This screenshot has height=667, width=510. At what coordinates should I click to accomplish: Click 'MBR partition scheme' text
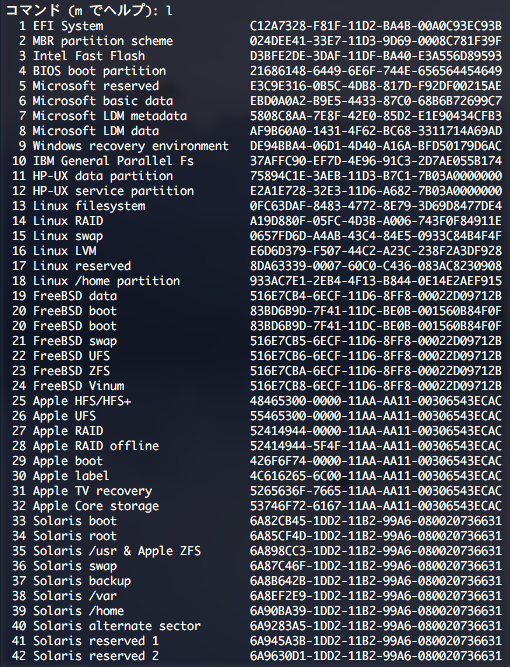(103, 41)
